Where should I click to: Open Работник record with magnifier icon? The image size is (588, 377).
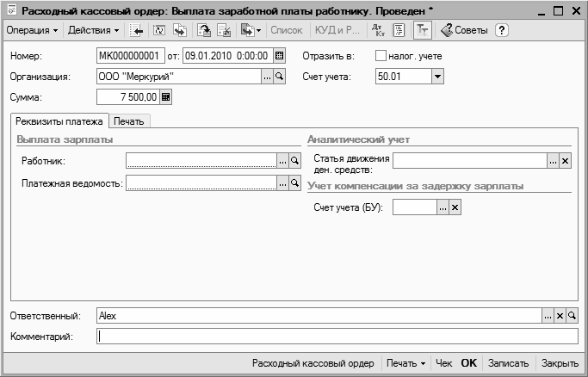[x=294, y=160]
